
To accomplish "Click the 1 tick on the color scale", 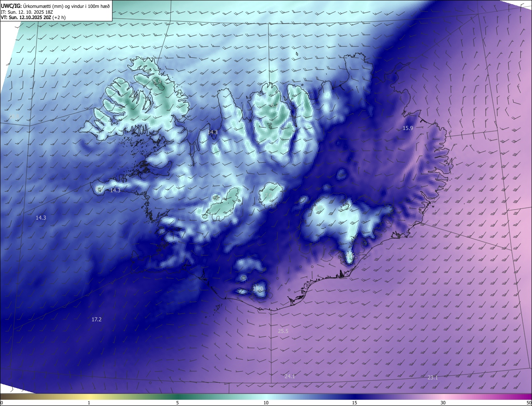I will coord(89,403).
